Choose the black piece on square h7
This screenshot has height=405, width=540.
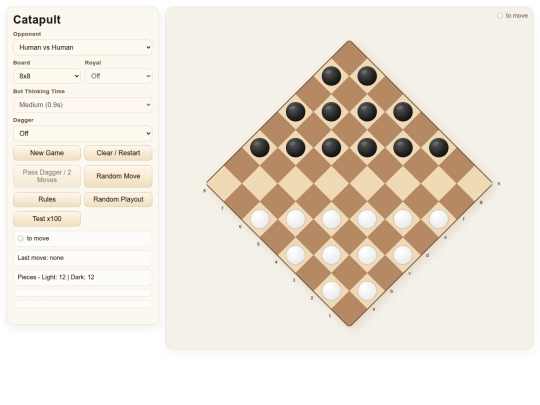367,76
